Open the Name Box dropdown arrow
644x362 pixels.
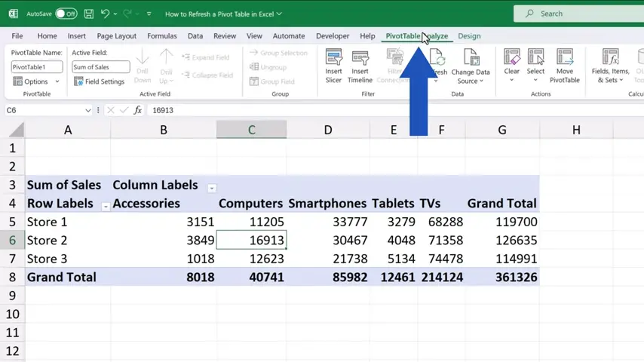pyautogui.click(x=88, y=110)
